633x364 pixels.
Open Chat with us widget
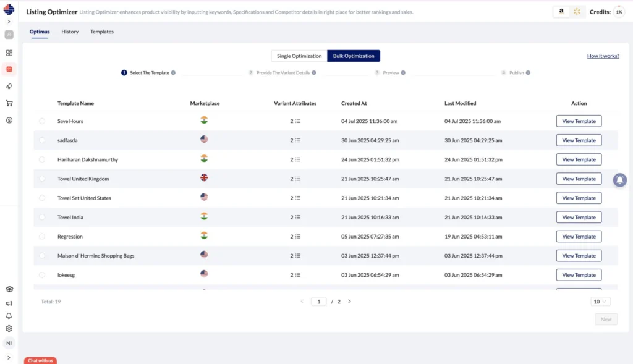tap(40, 360)
